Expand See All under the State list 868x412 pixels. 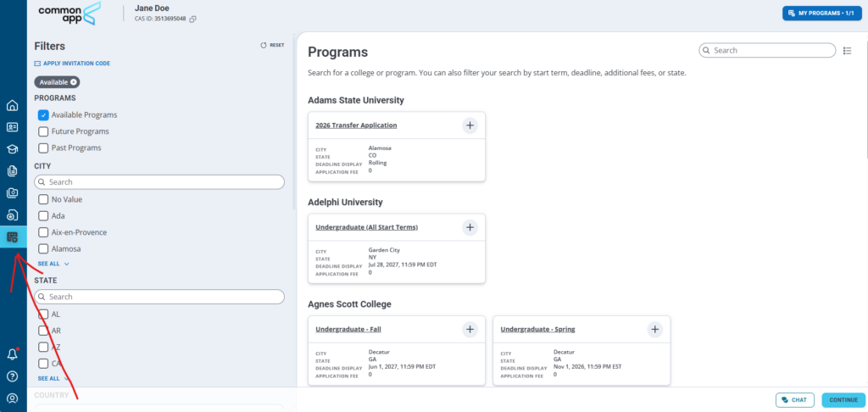tap(53, 379)
